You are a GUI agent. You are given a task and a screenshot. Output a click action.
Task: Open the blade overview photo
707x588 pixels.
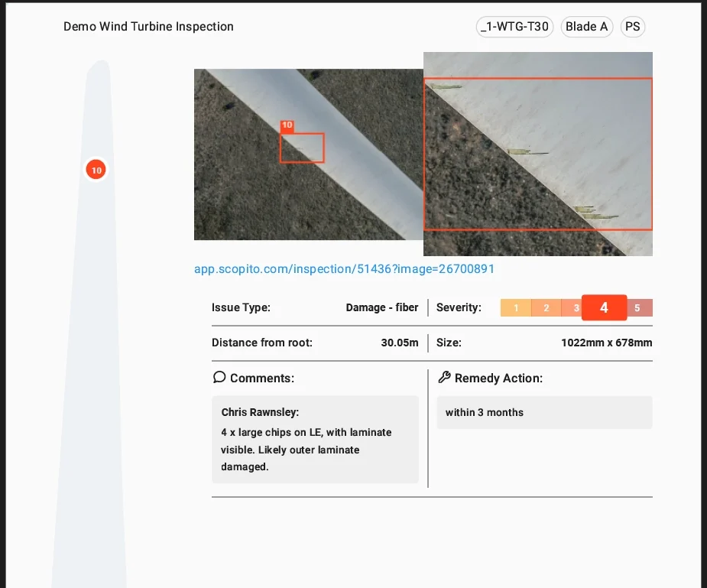click(x=309, y=154)
